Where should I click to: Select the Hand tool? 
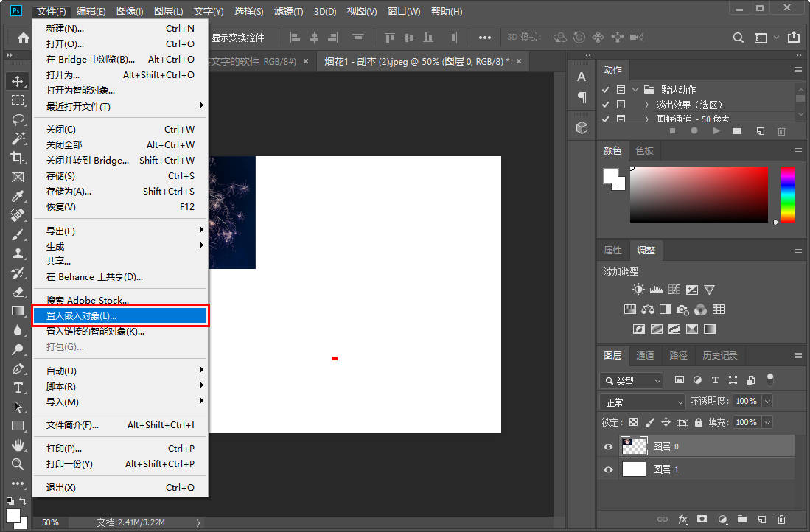click(18, 445)
